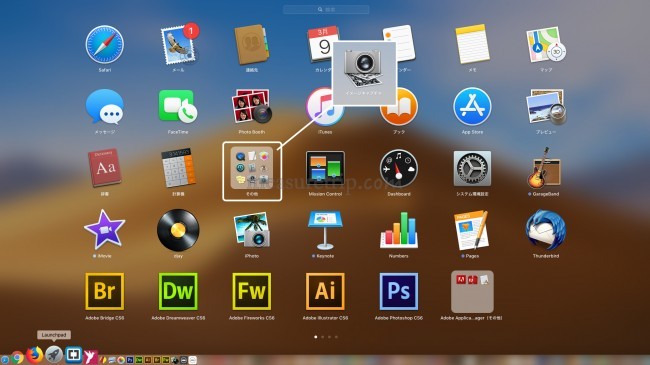
Task: Go to the last Launchpad page dot
Action: point(336,337)
